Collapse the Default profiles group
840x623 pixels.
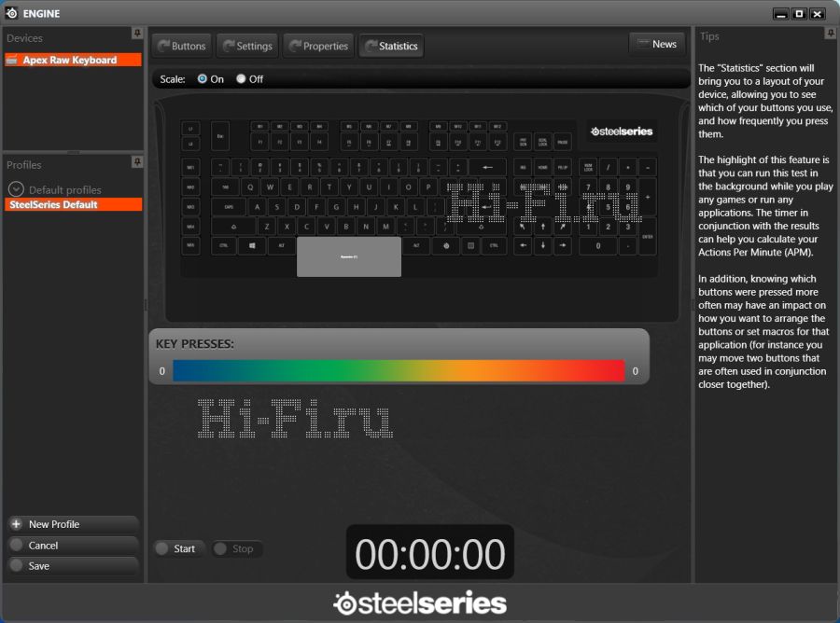[16, 189]
